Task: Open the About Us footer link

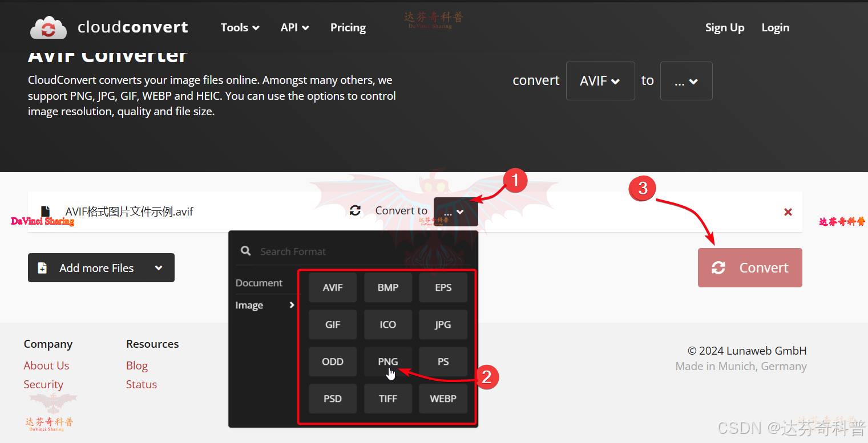Action: pyautogui.click(x=46, y=365)
